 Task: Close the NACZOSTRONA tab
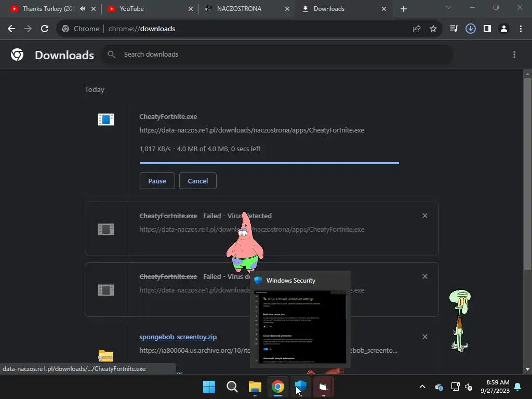287,9
